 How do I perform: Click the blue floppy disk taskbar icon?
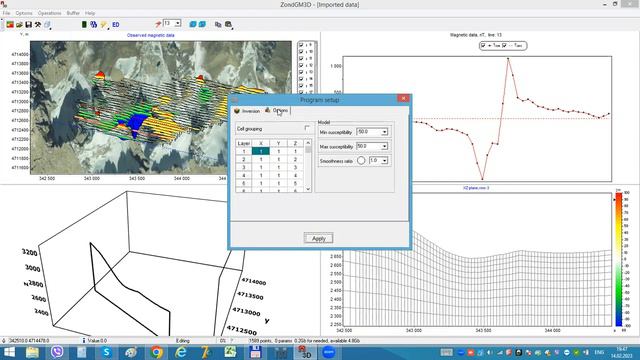pyautogui.click(x=256, y=352)
